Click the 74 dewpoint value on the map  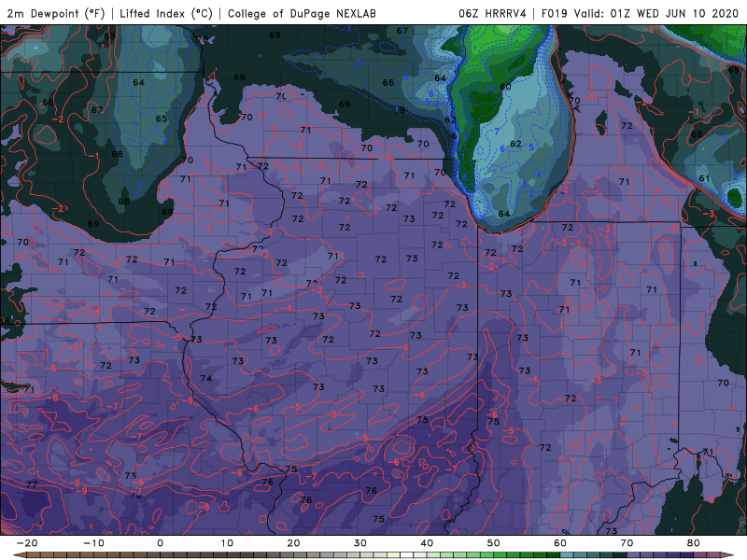(x=206, y=379)
